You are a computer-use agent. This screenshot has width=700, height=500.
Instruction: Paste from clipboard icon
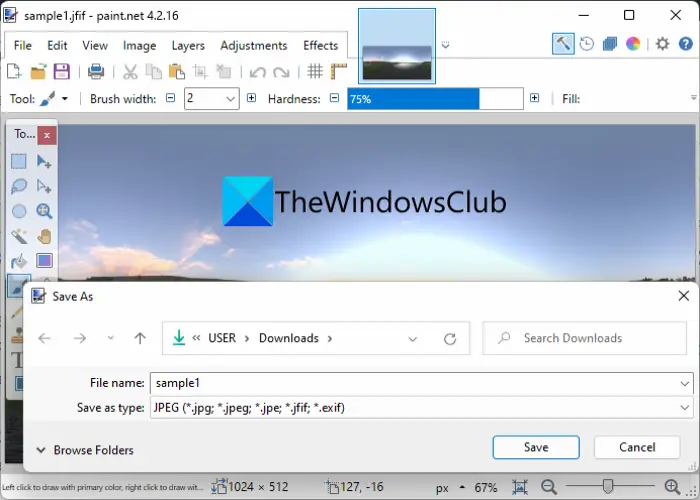click(x=177, y=71)
